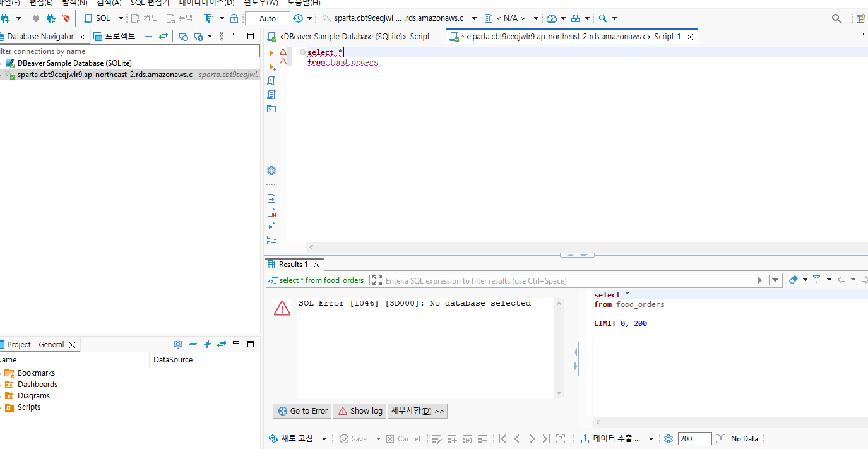Open the 데이터 추출 dropdown arrow
Image resolution: width=868 pixels, height=449 pixels.
pyautogui.click(x=651, y=439)
